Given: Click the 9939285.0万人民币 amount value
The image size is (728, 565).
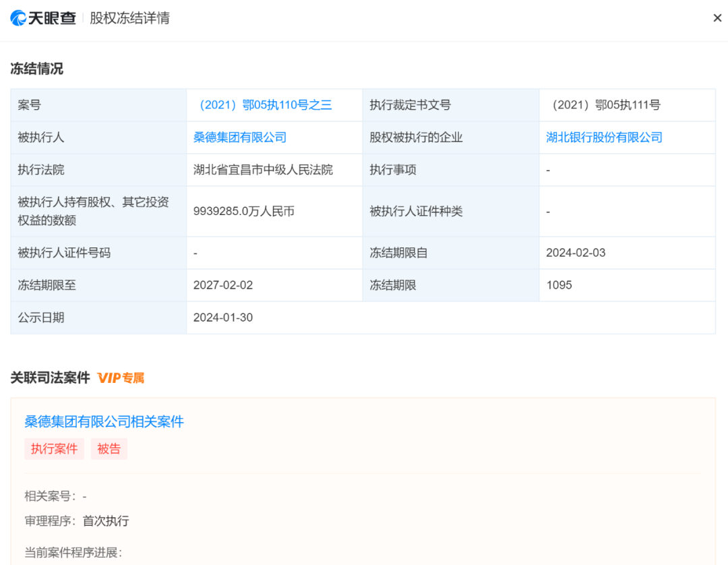Looking at the screenshot, I should 244,212.
